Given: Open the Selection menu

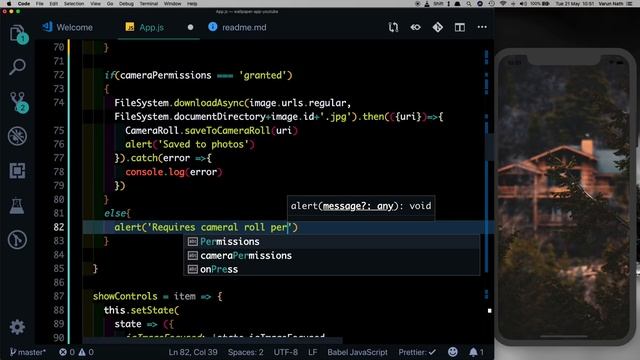Looking at the screenshot, I should (x=74, y=4).
